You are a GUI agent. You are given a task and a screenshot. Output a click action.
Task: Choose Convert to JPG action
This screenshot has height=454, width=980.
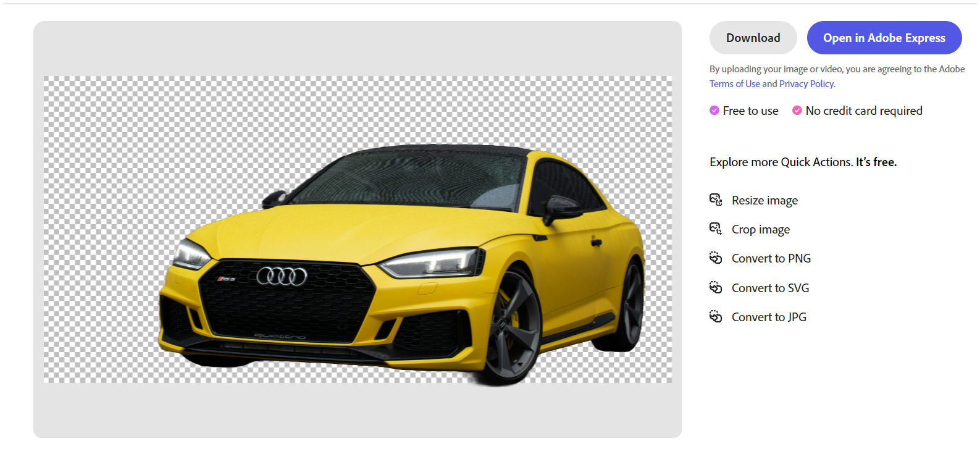click(x=769, y=317)
